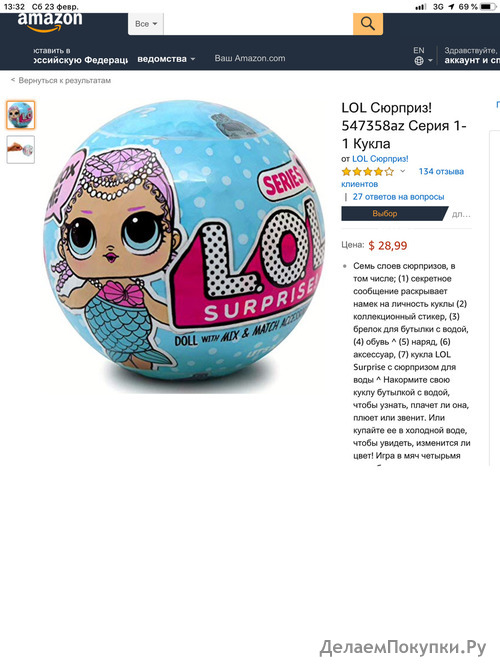Click the back arrow near Вернуться к результатам
Image resolution: width=500 pixels, height=666 pixels.
[x=13, y=80]
